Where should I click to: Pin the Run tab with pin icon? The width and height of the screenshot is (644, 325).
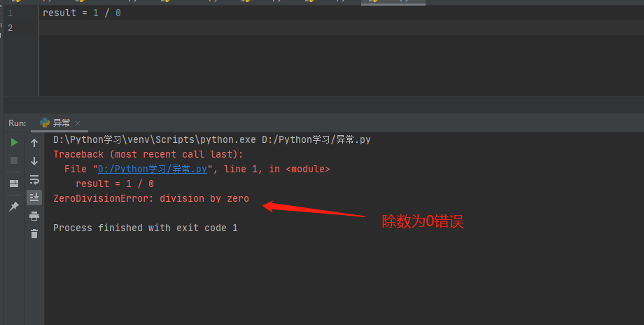click(14, 206)
